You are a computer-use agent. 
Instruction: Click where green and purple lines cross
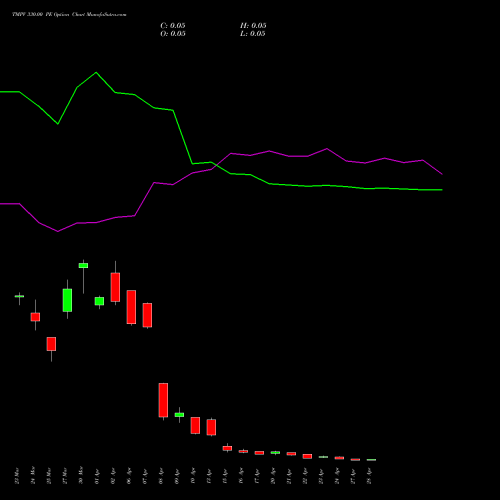click(216, 165)
